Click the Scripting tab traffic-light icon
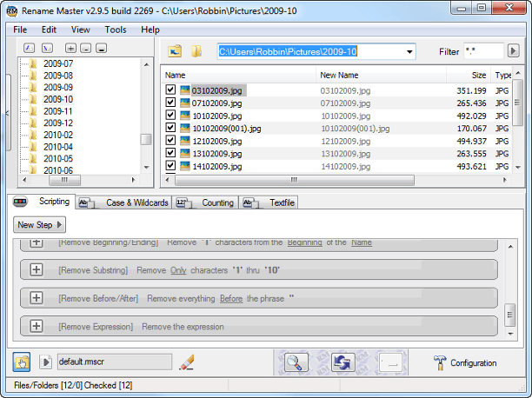Image resolution: width=532 pixels, height=398 pixels. coord(20,202)
